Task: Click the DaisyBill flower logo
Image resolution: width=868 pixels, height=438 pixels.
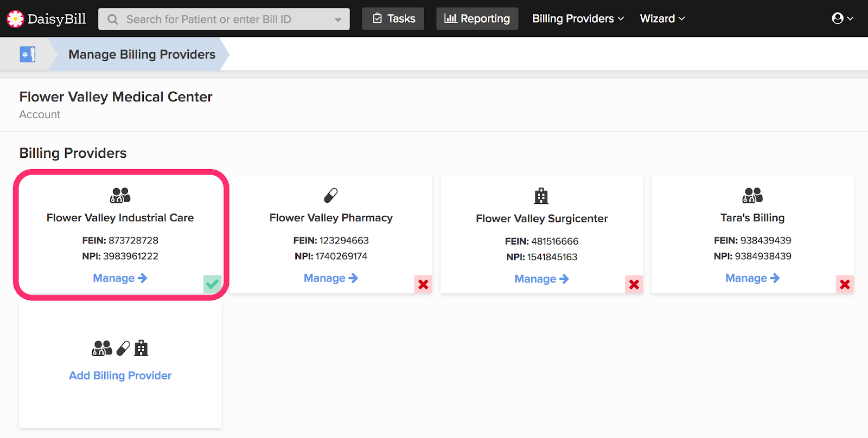Action: pyautogui.click(x=15, y=19)
